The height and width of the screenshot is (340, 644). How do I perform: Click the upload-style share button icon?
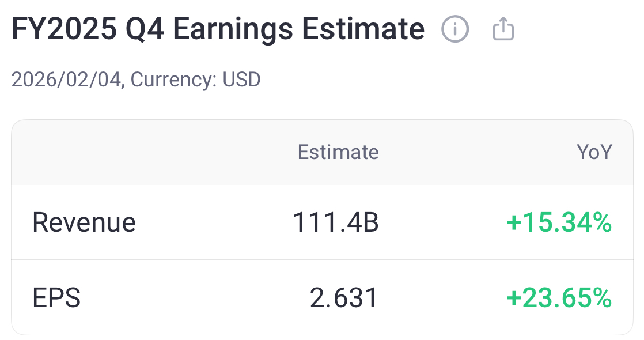503,28
